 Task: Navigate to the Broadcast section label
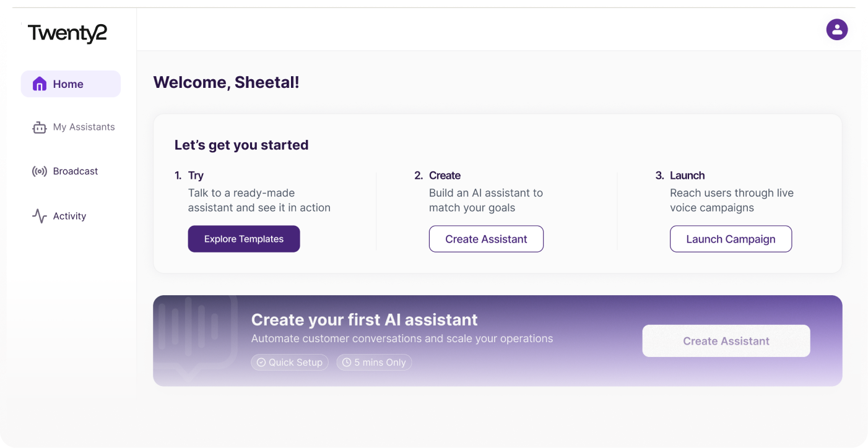[x=76, y=171]
